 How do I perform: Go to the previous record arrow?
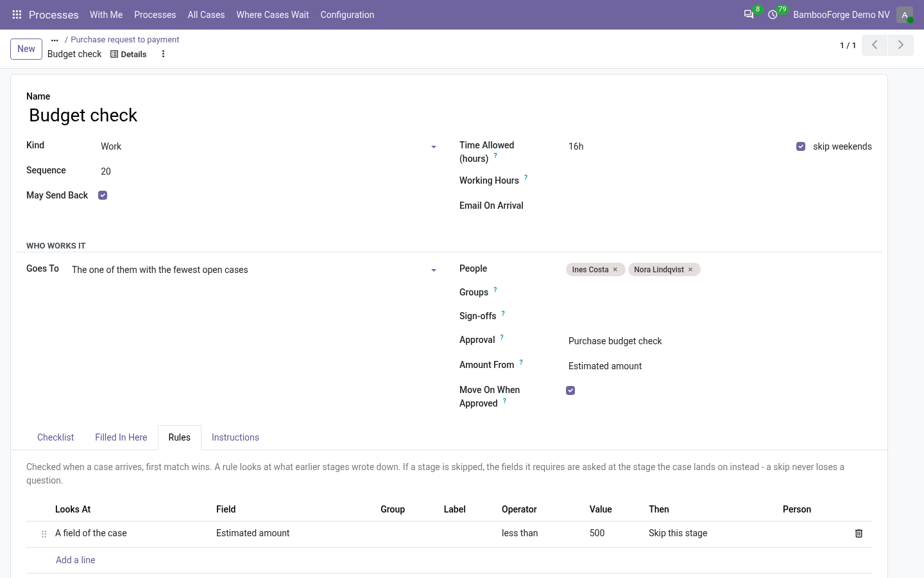click(875, 45)
